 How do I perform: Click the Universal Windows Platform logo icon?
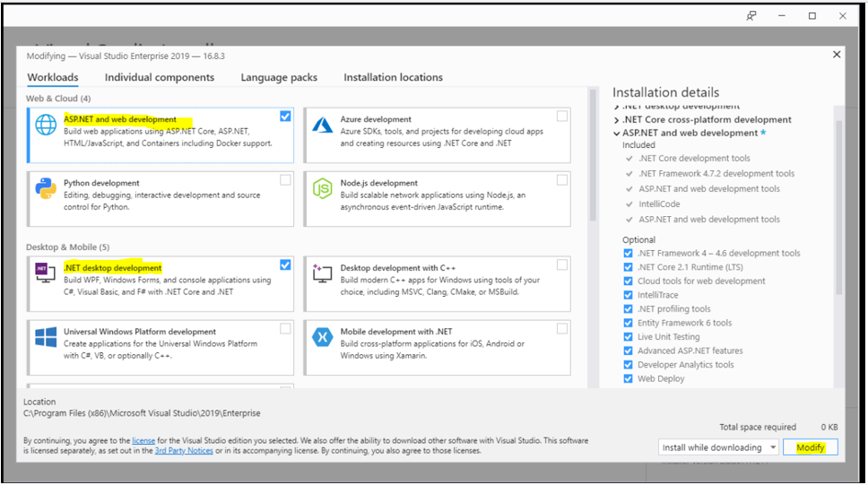[x=46, y=336]
